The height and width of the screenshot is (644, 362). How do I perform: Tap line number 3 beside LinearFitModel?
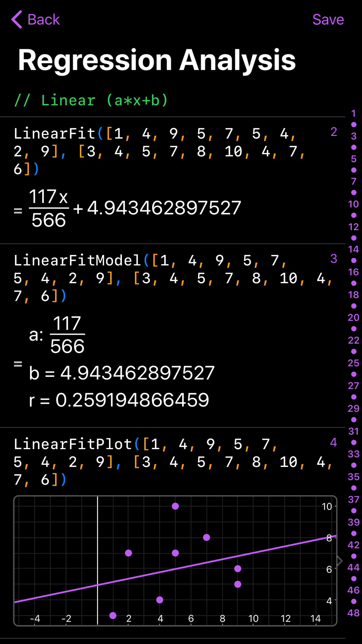click(x=334, y=259)
